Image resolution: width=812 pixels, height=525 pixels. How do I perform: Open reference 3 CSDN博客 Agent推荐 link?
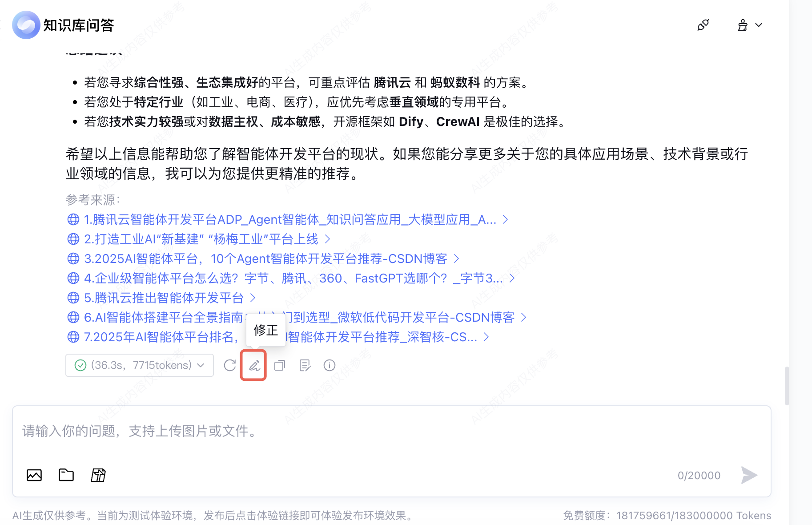pos(265,258)
